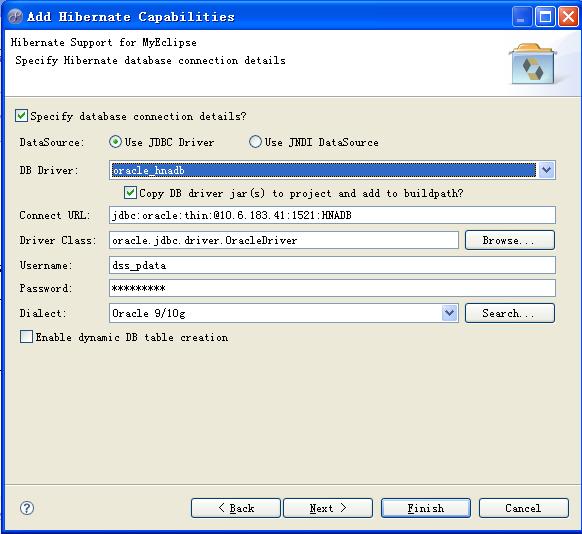
Task: Click Finish to complete the wizard
Action: coord(426,508)
